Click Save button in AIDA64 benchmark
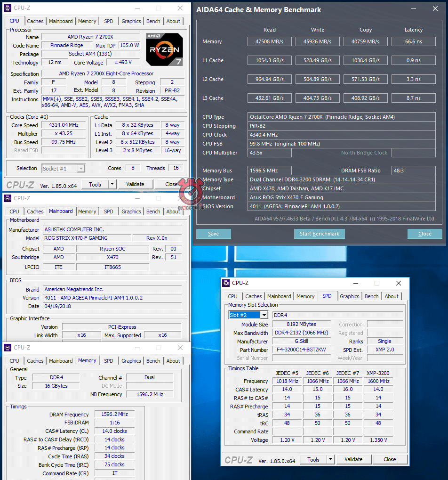This screenshot has height=480, width=448. (213, 234)
